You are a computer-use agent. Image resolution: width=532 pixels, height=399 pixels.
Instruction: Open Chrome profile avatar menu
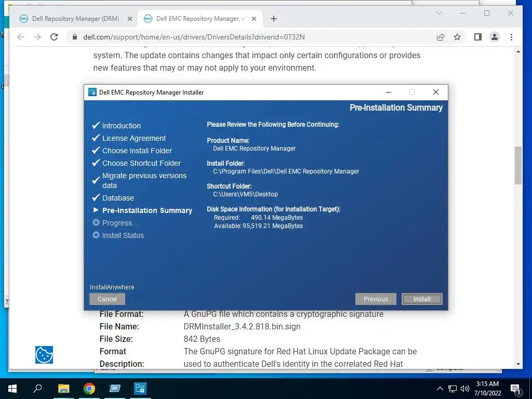click(x=495, y=37)
